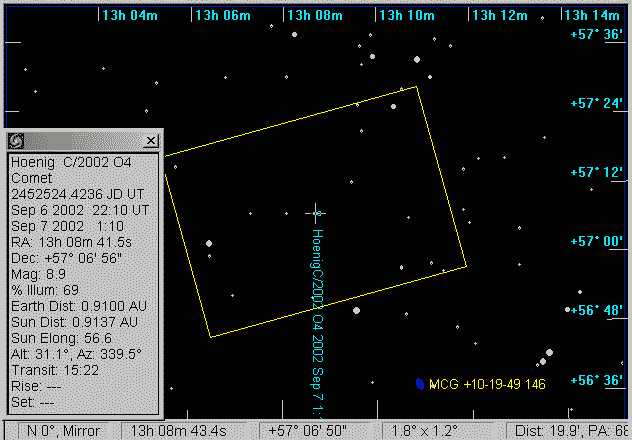Select the blue MCG galaxy ellipse marker

coord(420,384)
